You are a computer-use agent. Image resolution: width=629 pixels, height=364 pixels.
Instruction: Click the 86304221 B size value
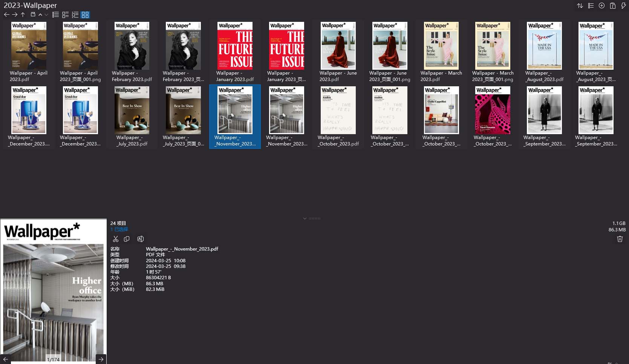158,278
